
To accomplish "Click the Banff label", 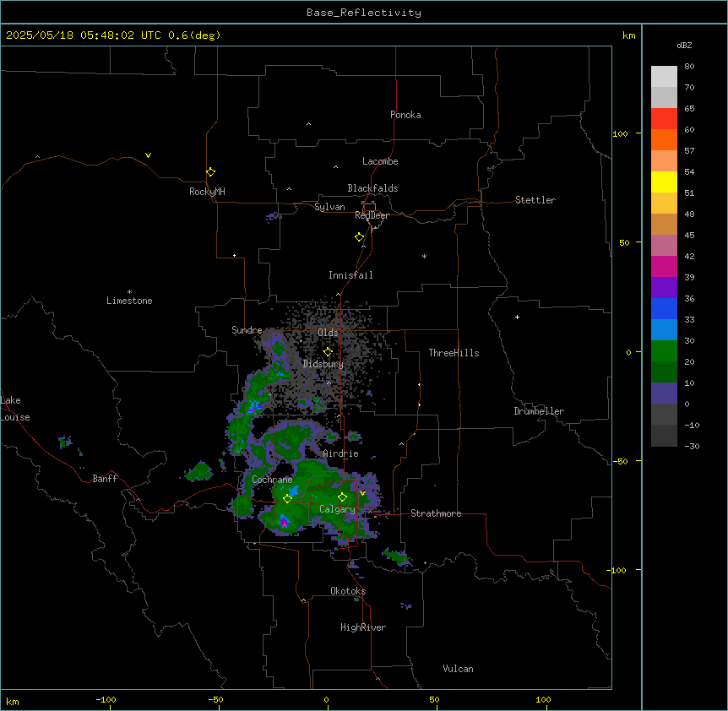I will click(x=105, y=479).
